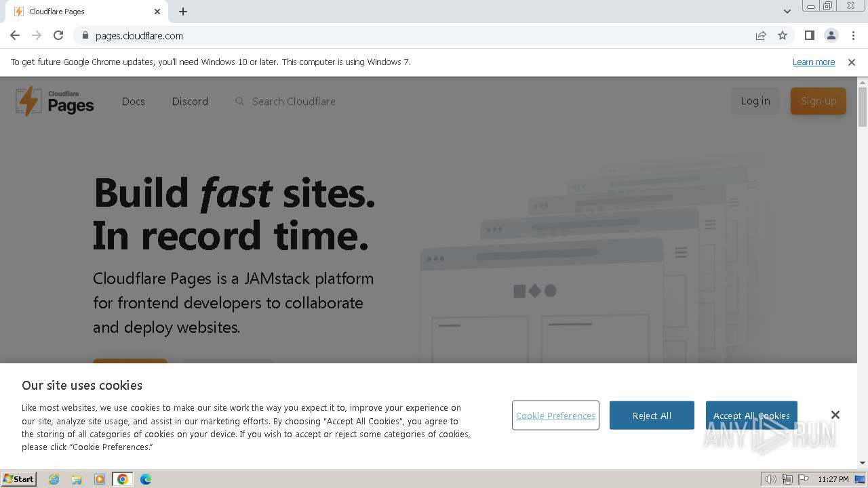This screenshot has width=868, height=488.
Task: Open the media player taskbar icon
Action: tap(100, 479)
